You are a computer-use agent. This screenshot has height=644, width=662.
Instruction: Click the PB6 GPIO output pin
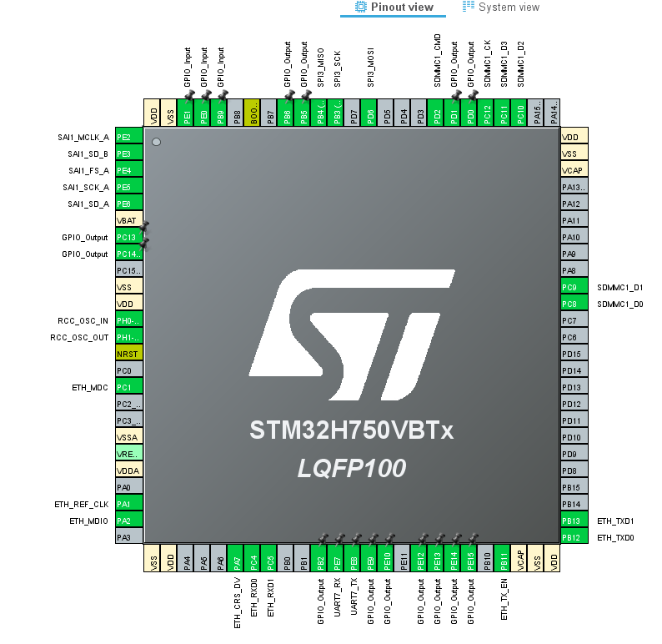287,113
